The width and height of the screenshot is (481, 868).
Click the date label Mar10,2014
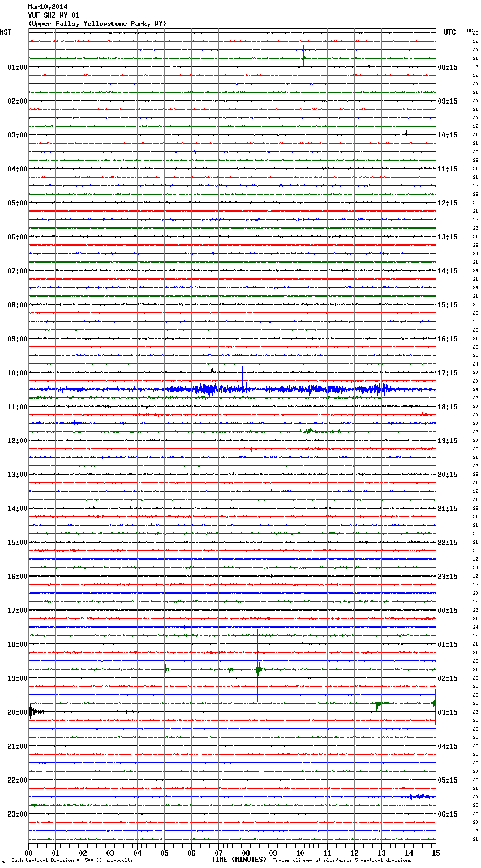pos(48,7)
